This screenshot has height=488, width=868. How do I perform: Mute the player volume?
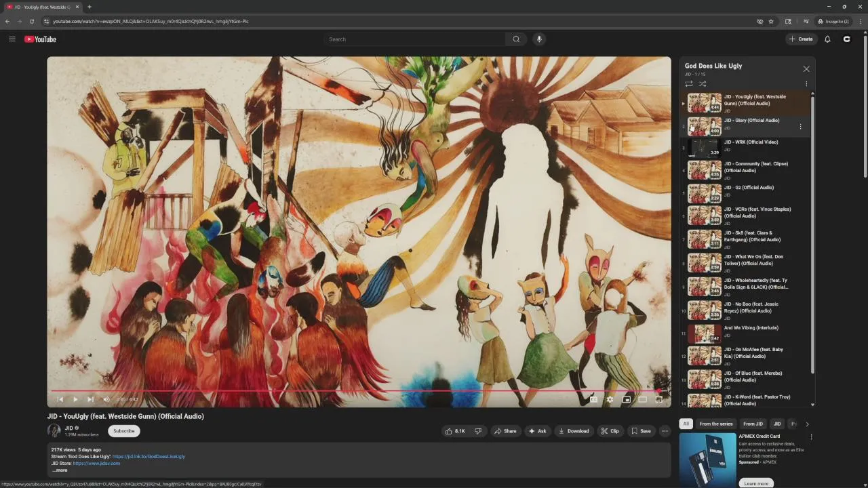(106, 399)
